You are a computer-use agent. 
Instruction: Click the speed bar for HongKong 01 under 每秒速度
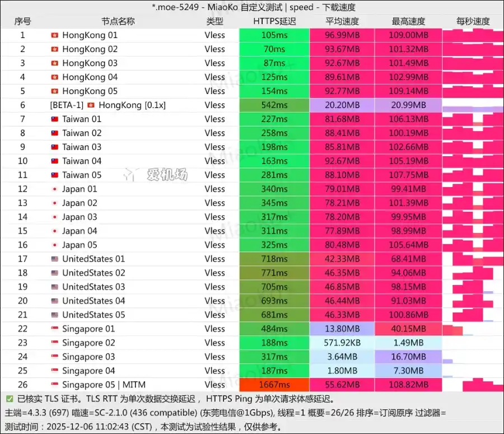473,35
